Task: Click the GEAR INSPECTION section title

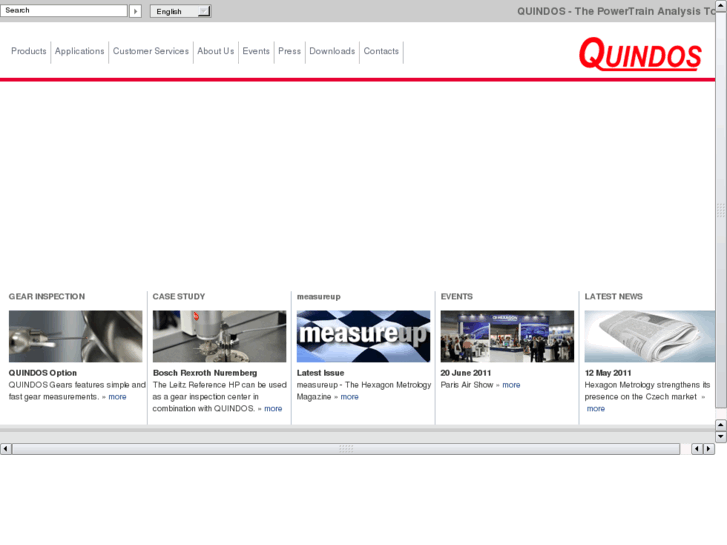Action: click(x=47, y=296)
